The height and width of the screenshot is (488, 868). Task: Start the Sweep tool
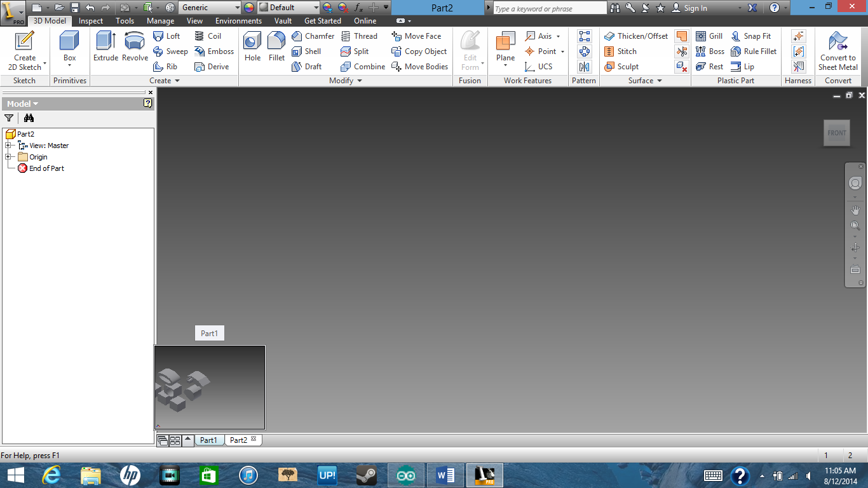[x=170, y=51]
